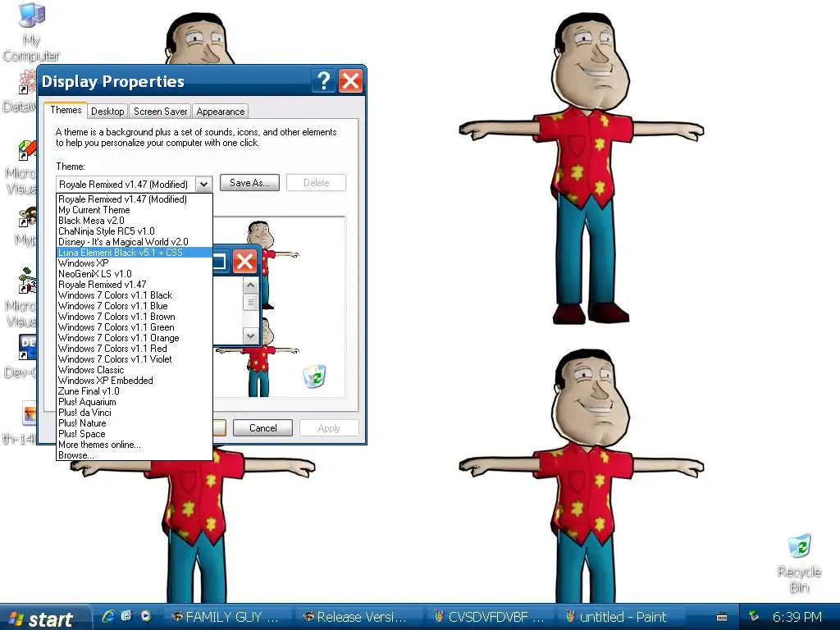Close the Display Properties dialog

(350, 81)
